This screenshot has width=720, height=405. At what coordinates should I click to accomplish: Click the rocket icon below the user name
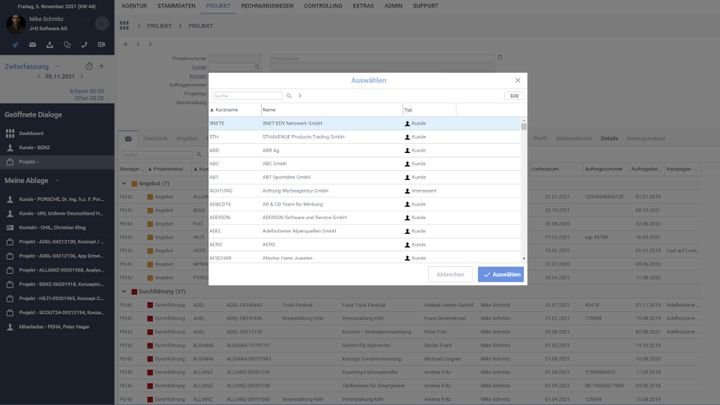[17, 45]
